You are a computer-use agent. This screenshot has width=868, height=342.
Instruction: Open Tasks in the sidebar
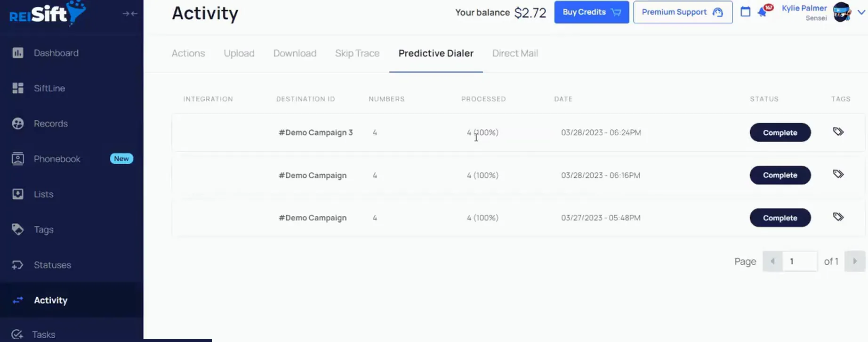pos(43,334)
